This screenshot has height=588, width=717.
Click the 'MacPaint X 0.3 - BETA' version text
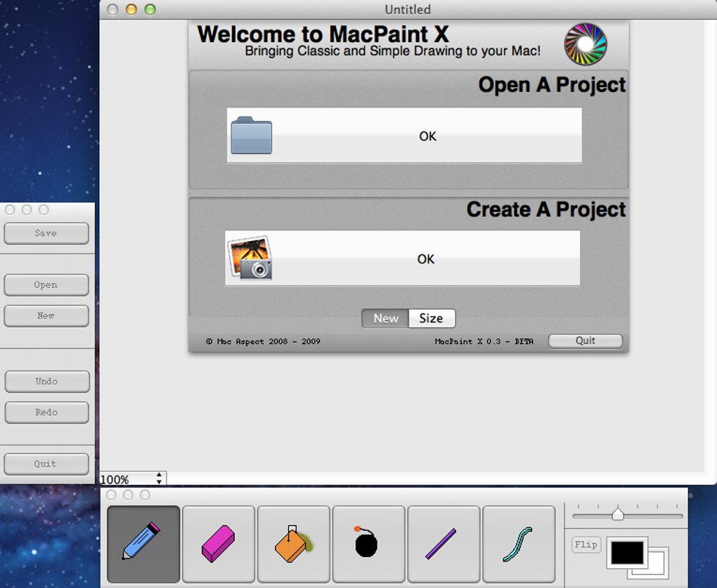(484, 341)
